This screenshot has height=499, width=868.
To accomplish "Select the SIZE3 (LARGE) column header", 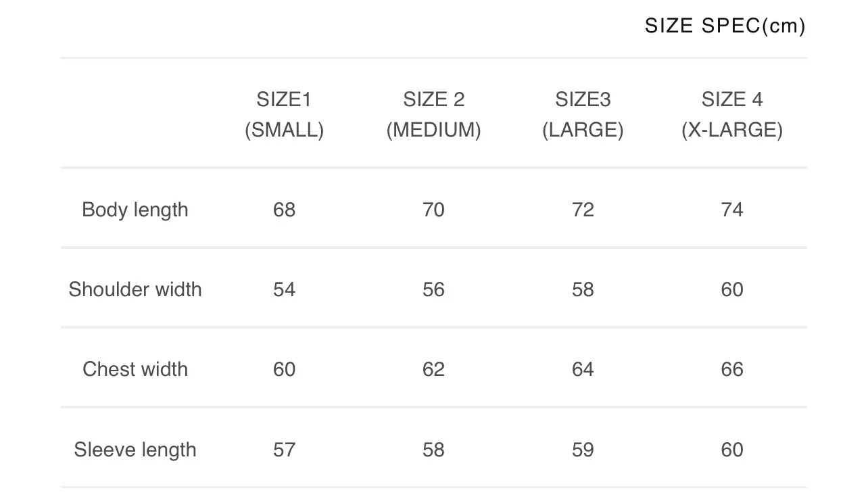I will (583, 114).
